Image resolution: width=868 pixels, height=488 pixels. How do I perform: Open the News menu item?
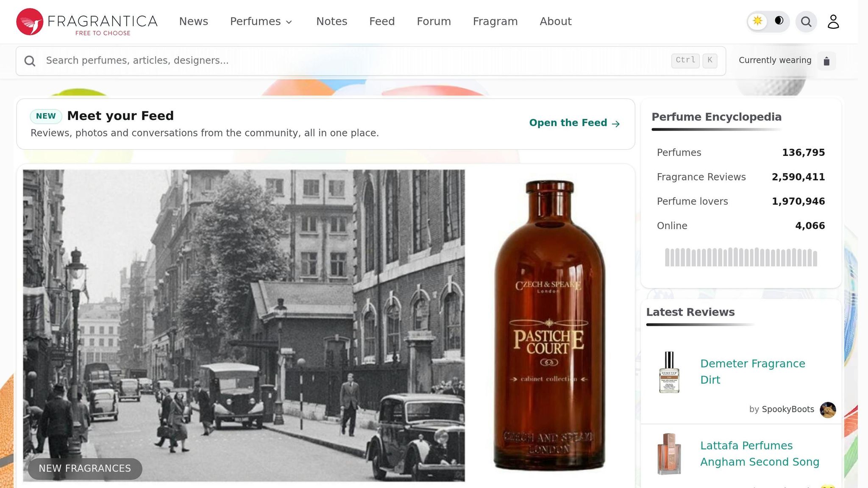tap(193, 22)
